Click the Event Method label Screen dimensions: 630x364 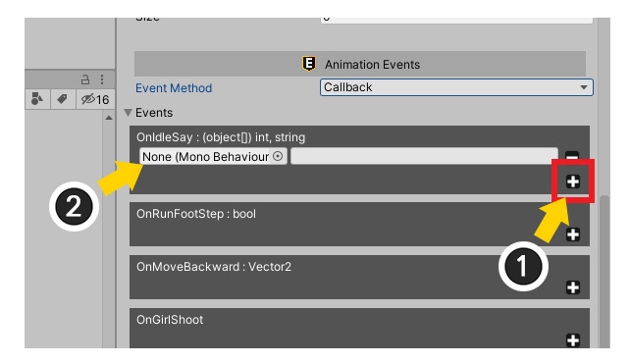tap(174, 88)
